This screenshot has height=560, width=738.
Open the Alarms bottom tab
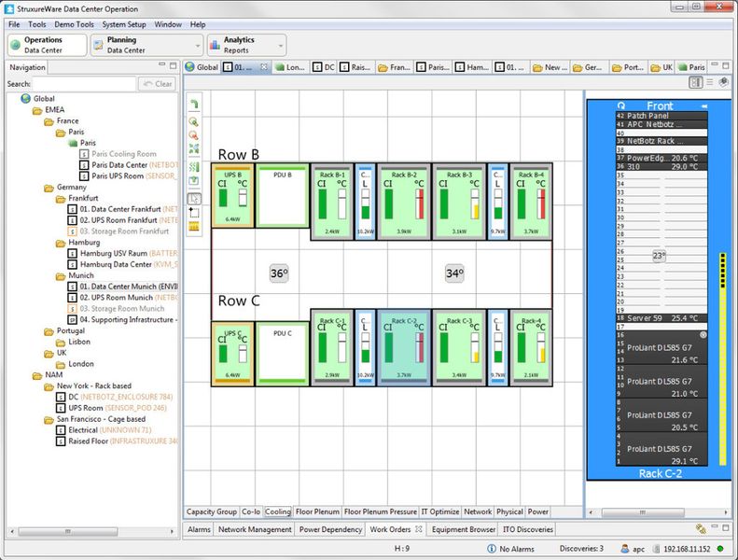coord(199,529)
